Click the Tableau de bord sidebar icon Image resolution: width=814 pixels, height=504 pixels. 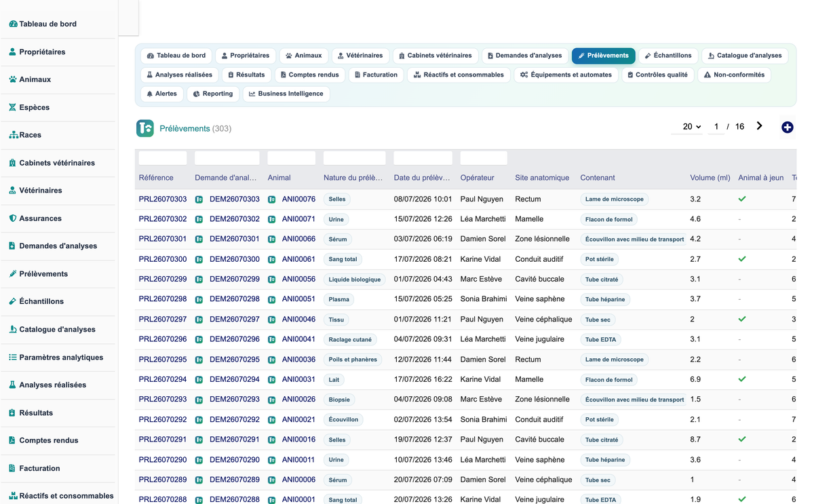(13, 24)
